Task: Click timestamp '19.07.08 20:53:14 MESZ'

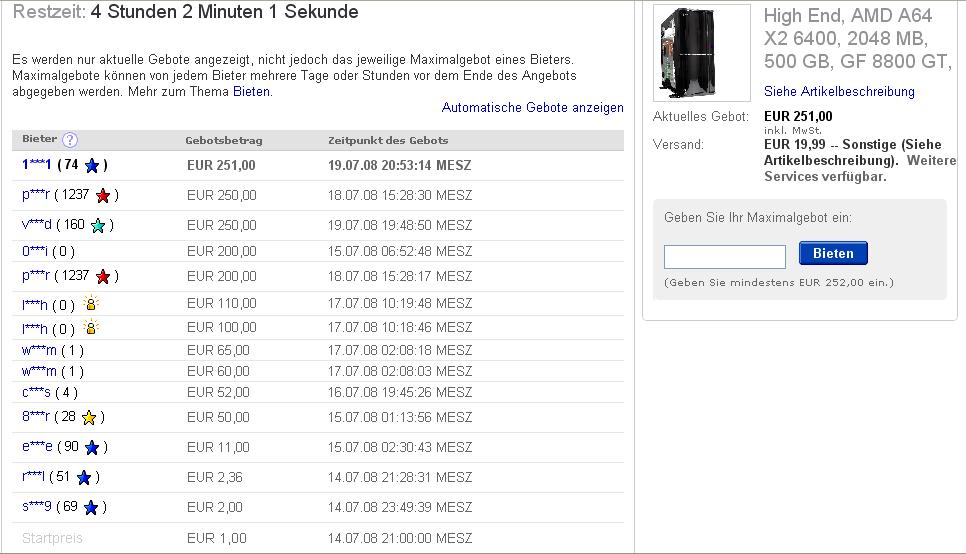Action: click(x=399, y=165)
